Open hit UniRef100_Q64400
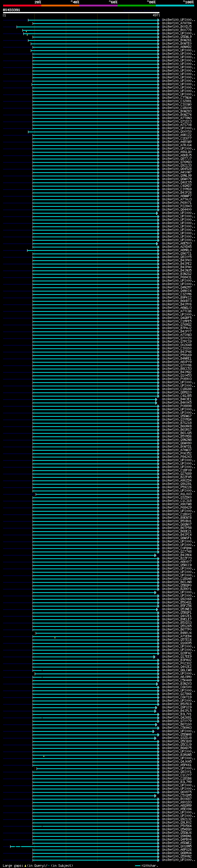Image resolution: width=197 pixels, height=868 pixels. coord(176,210)
